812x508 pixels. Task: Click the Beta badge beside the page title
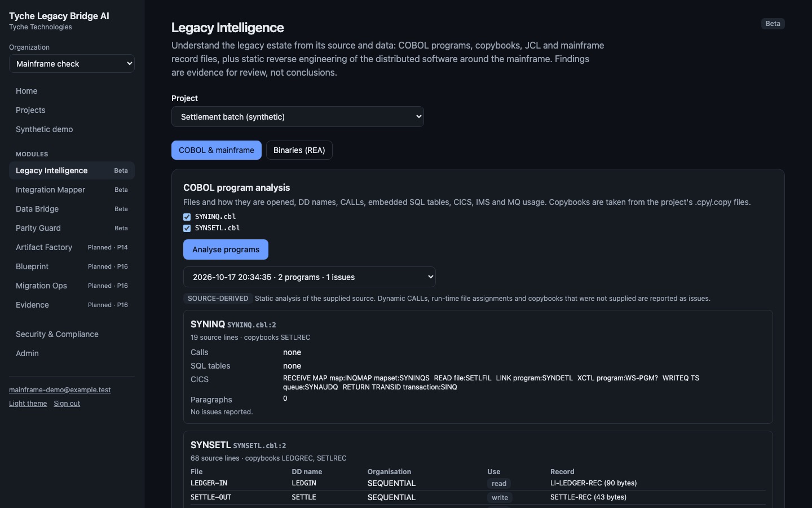click(773, 24)
